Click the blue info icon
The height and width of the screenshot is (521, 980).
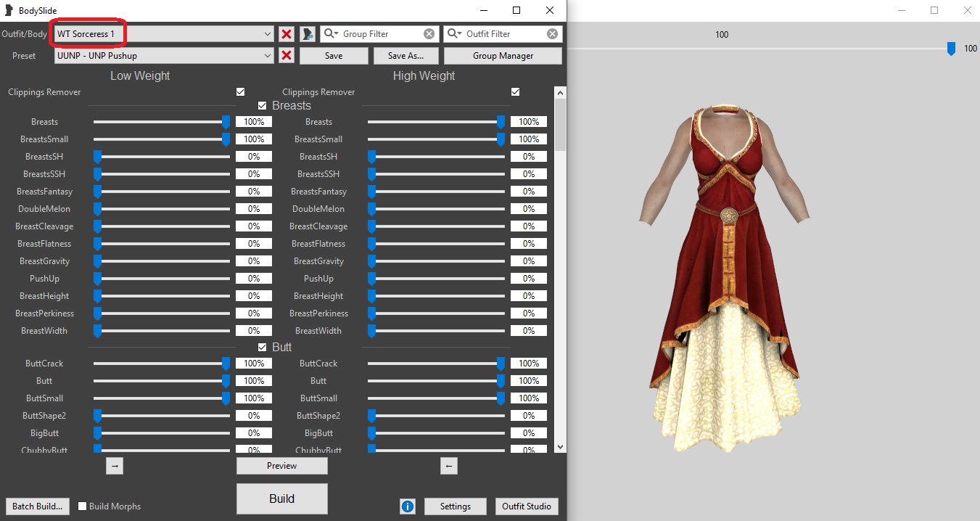tap(408, 506)
